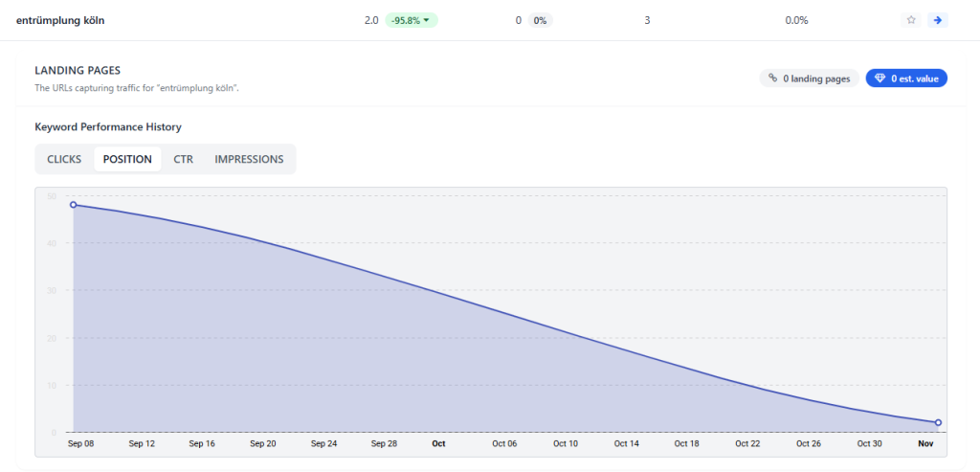
Task: Switch to the CLICKS tab
Action: pyautogui.click(x=64, y=159)
